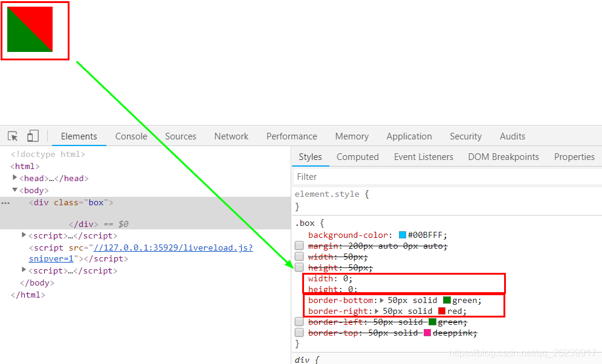Open the Memory tab
This screenshot has height=364, width=602.
(352, 136)
